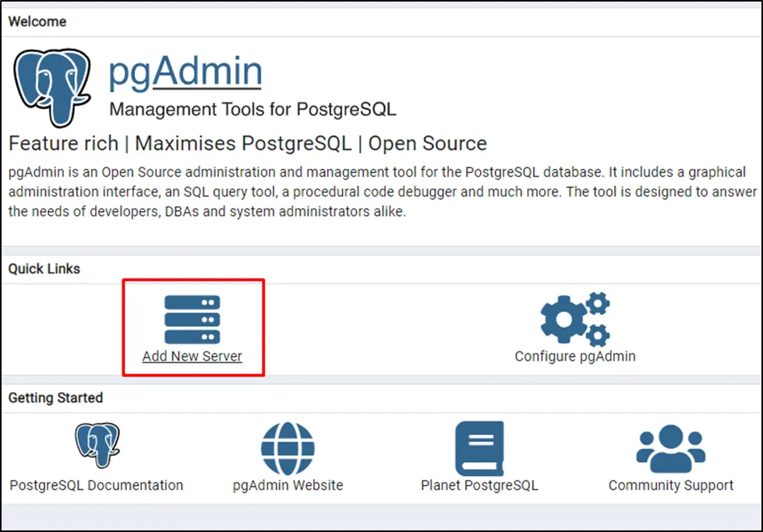
Task: Open the "PostgreSQL Documentation" text link
Action: (x=97, y=485)
